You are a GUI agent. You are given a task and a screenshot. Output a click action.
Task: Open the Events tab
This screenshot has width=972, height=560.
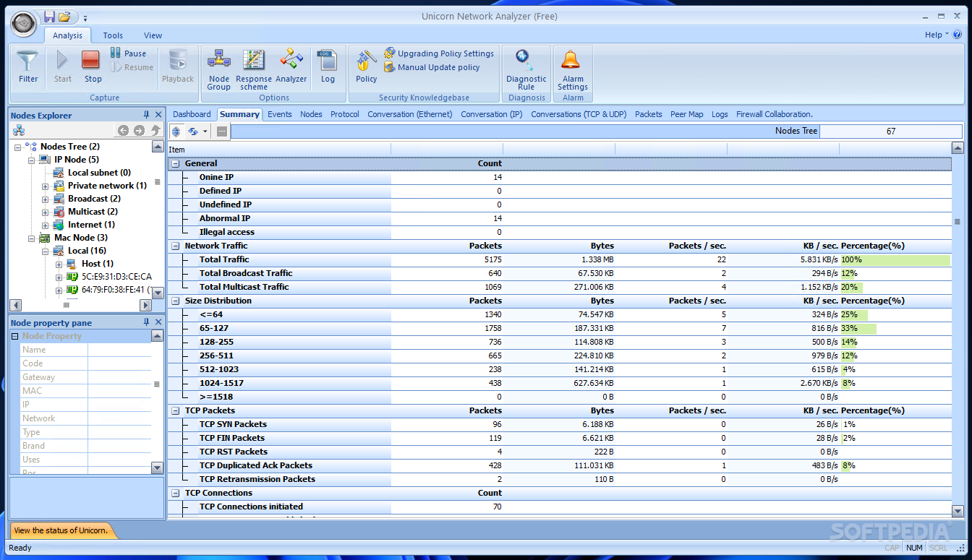tap(280, 114)
